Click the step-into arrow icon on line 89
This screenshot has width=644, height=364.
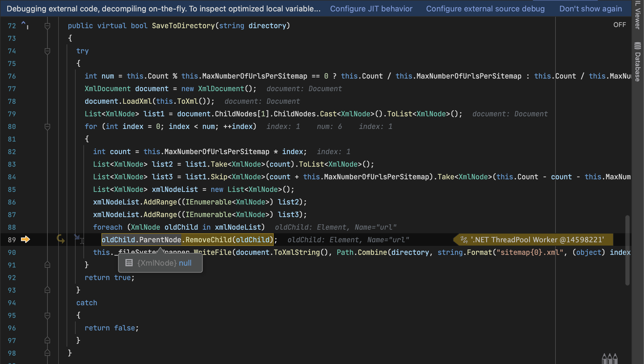click(77, 237)
